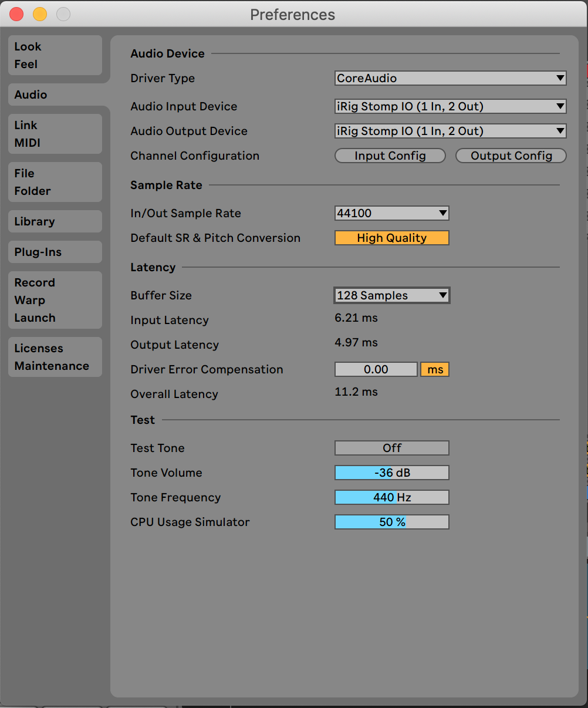Click the Output Config button

tap(511, 156)
